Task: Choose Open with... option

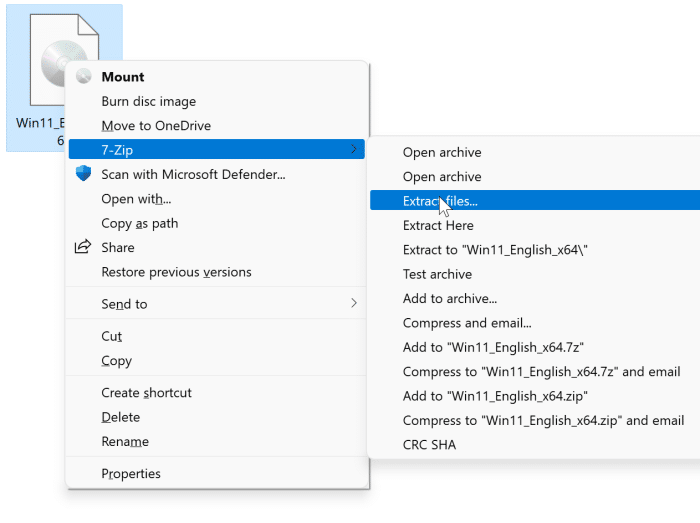Action: click(x=217, y=199)
